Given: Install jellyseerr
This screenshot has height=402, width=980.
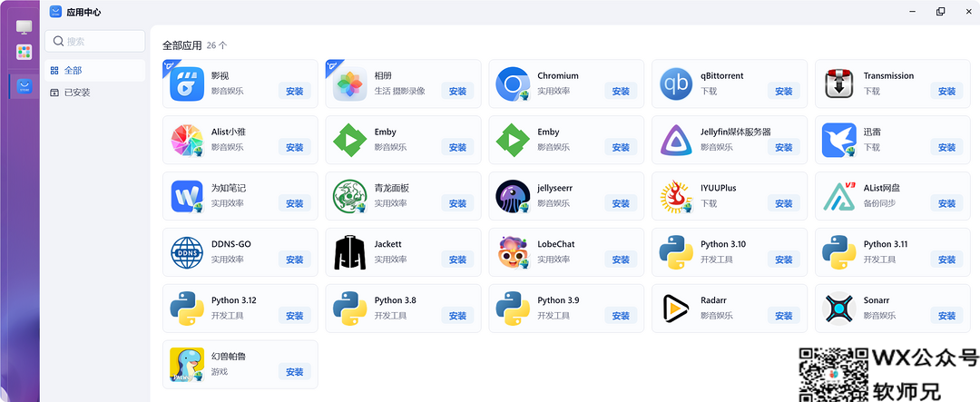Looking at the screenshot, I should point(621,204).
